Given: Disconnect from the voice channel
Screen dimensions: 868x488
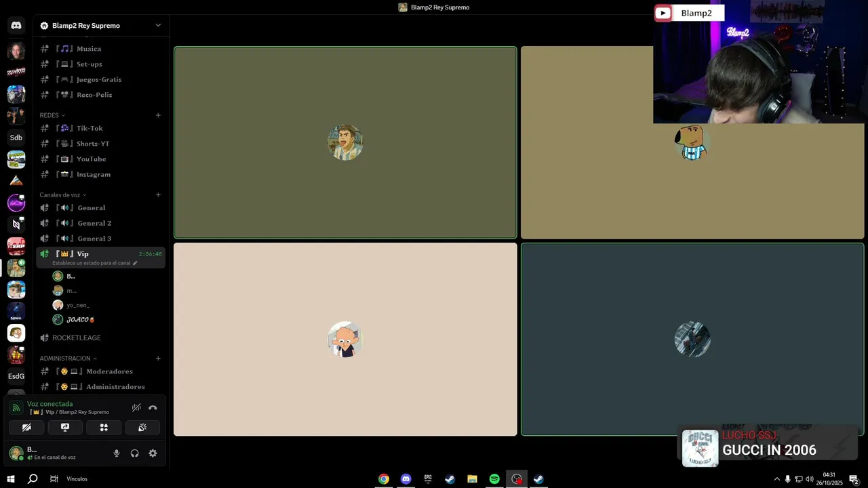Looking at the screenshot, I should [x=153, y=408].
